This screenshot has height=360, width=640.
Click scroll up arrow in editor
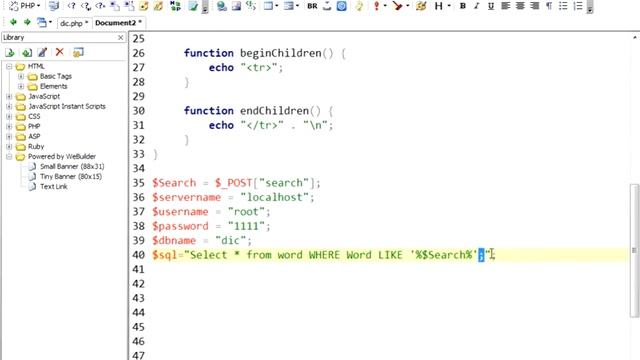[x=635, y=38]
